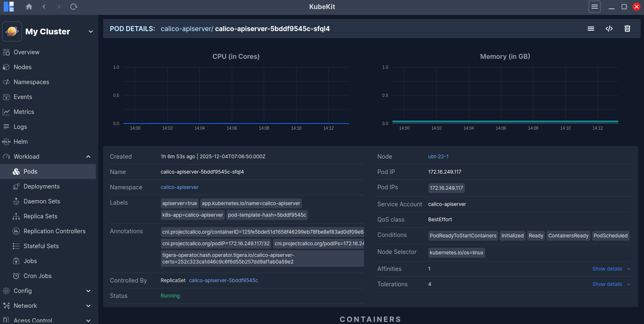The height and width of the screenshot is (324, 644).
Task: Click the refresh icon in title bar
Action: tap(73, 7)
